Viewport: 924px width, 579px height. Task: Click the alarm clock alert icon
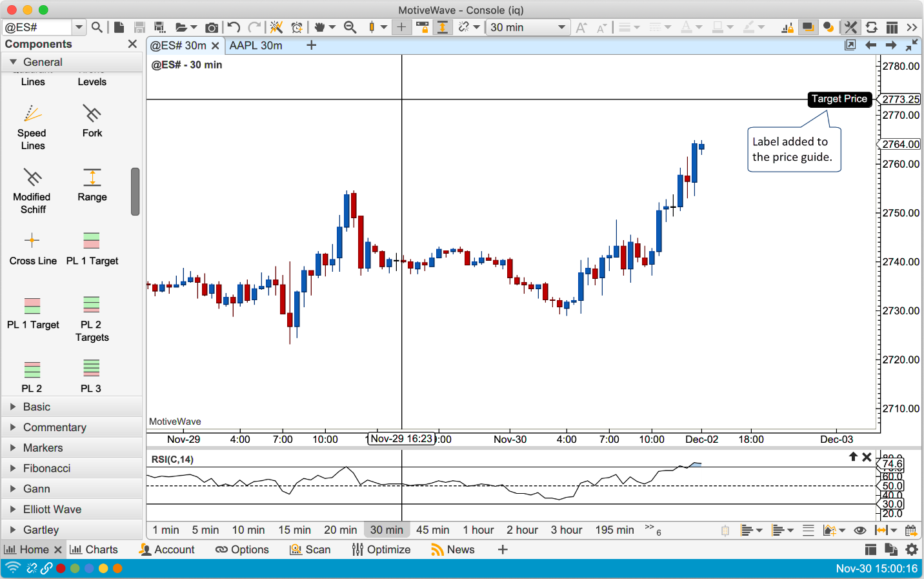297,27
